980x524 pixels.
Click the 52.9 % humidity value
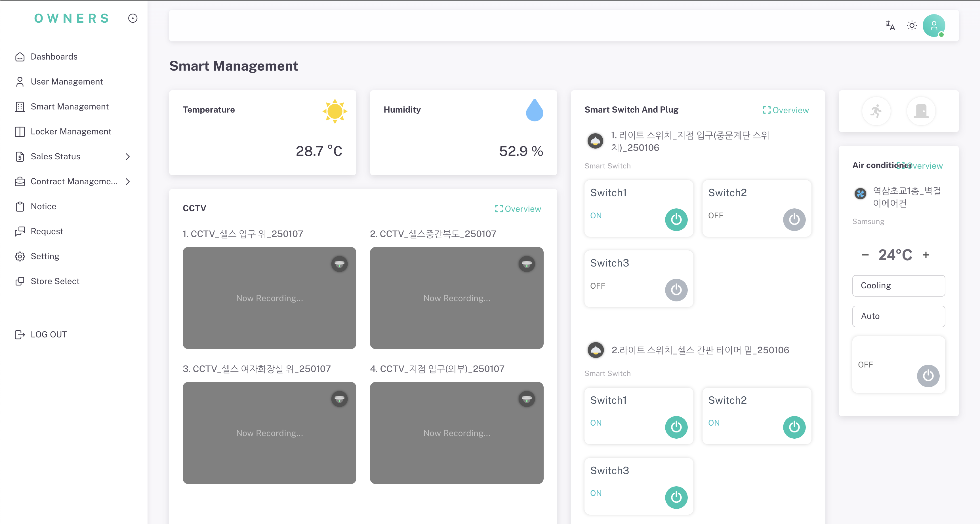tap(521, 151)
